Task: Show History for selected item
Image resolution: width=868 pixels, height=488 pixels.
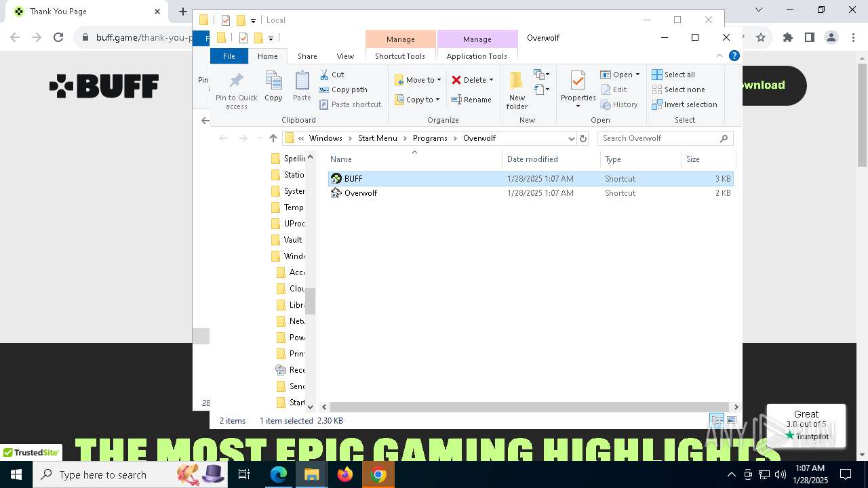Action: click(x=619, y=104)
